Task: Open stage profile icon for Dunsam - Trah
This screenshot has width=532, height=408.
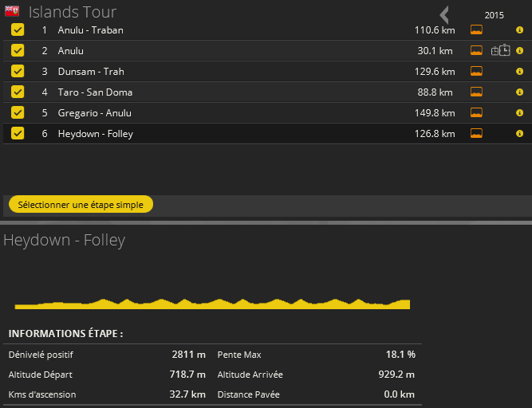Action: point(476,72)
